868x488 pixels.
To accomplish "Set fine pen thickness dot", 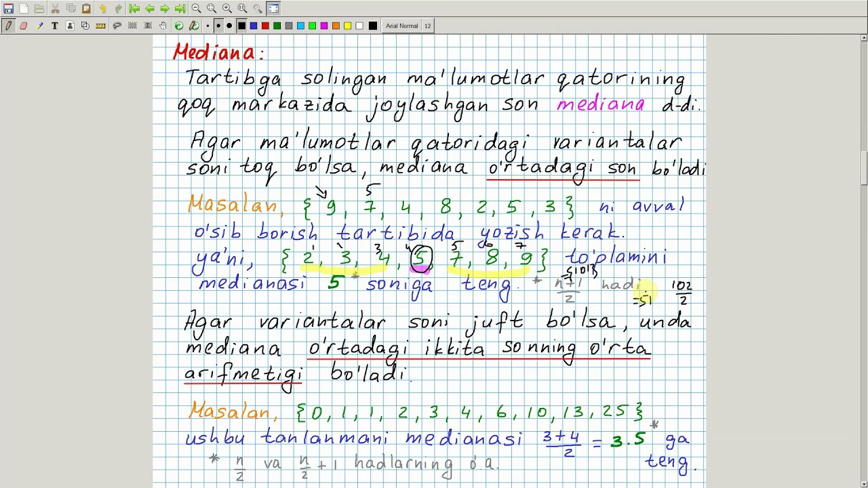I will point(208,26).
